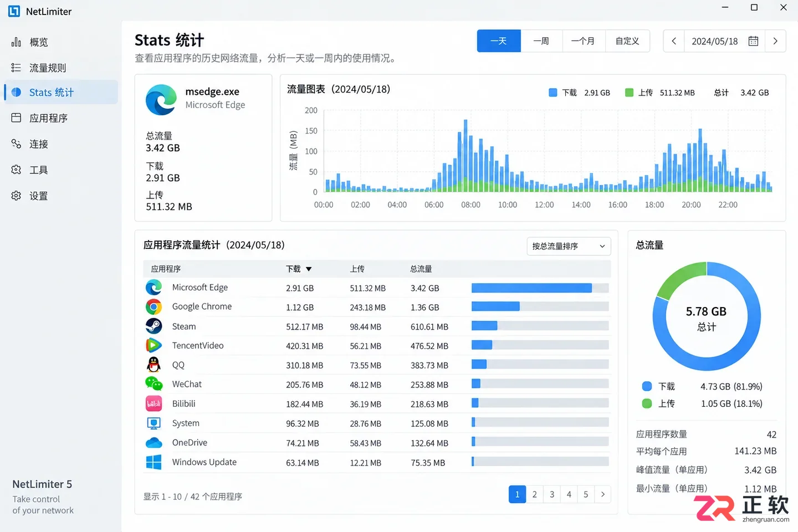The image size is (798, 532).
Task: Click the Google Chrome traffic progress bar
Action: click(540, 306)
